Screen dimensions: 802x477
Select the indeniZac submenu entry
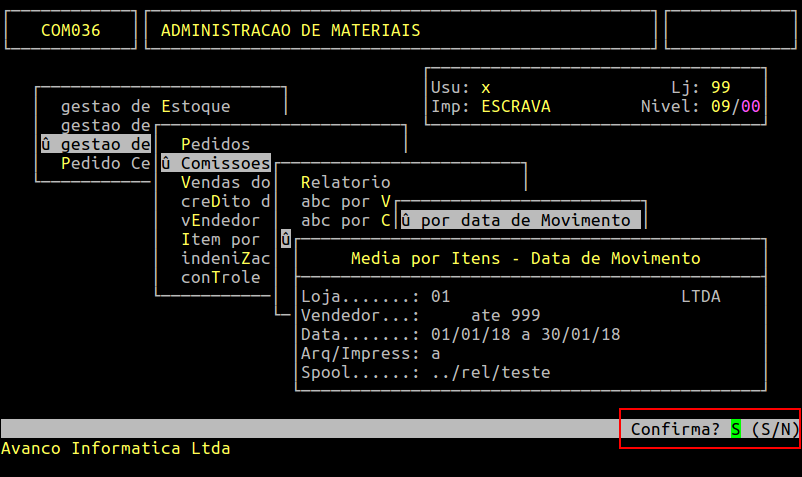click(x=225, y=258)
